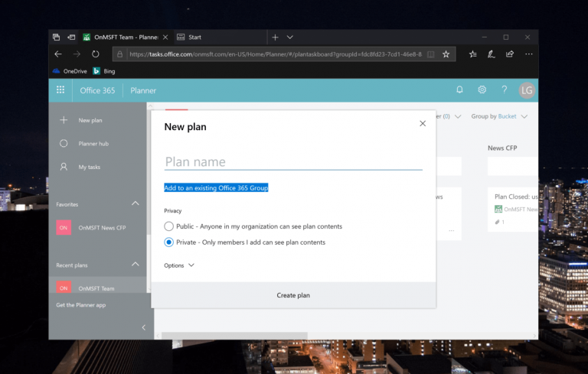Click Planner title in the header
Viewport: 588px width, 374px height.
click(143, 90)
